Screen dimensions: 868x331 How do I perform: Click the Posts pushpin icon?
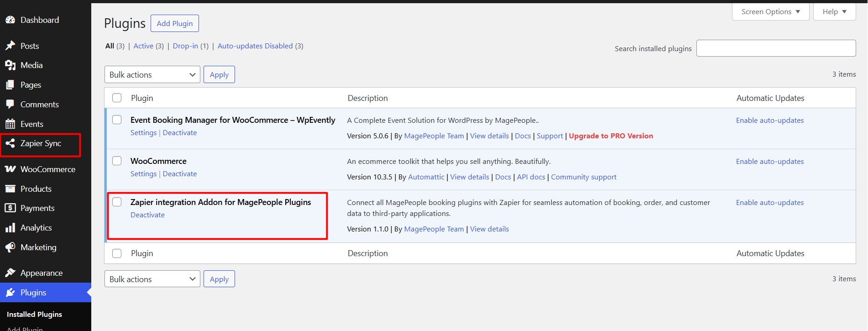tap(10, 46)
